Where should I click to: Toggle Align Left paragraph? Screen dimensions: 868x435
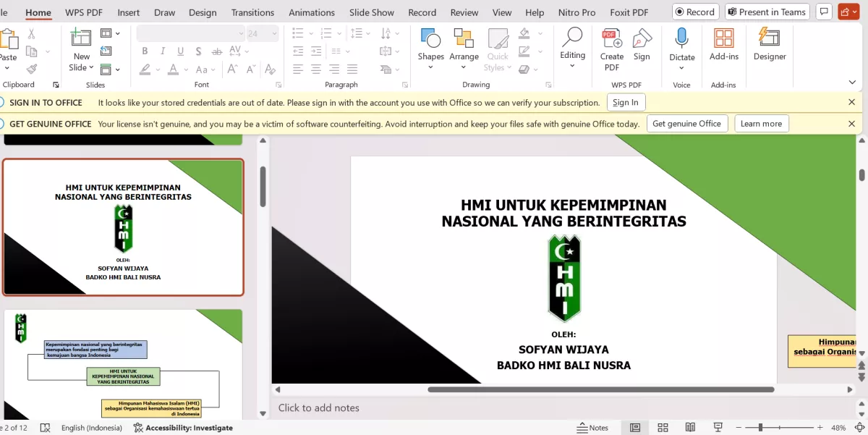pyautogui.click(x=298, y=69)
